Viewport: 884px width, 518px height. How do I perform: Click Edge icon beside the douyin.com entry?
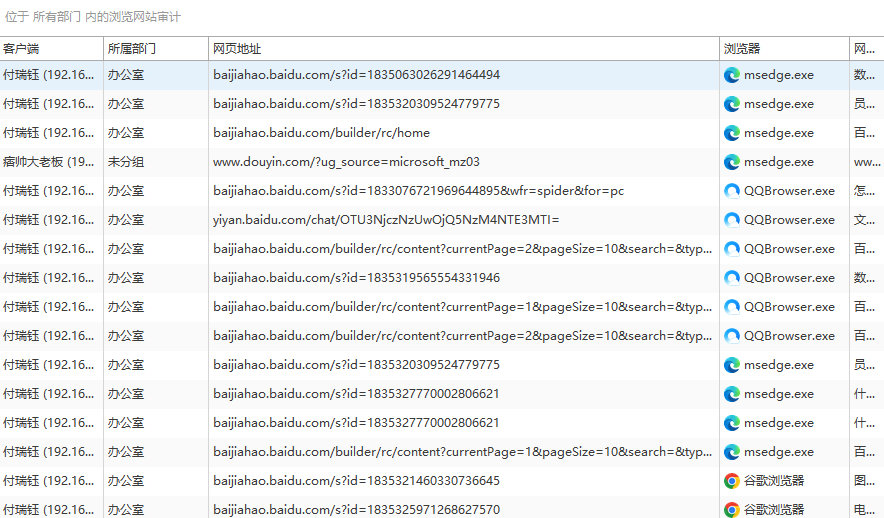[x=732, y=162]
